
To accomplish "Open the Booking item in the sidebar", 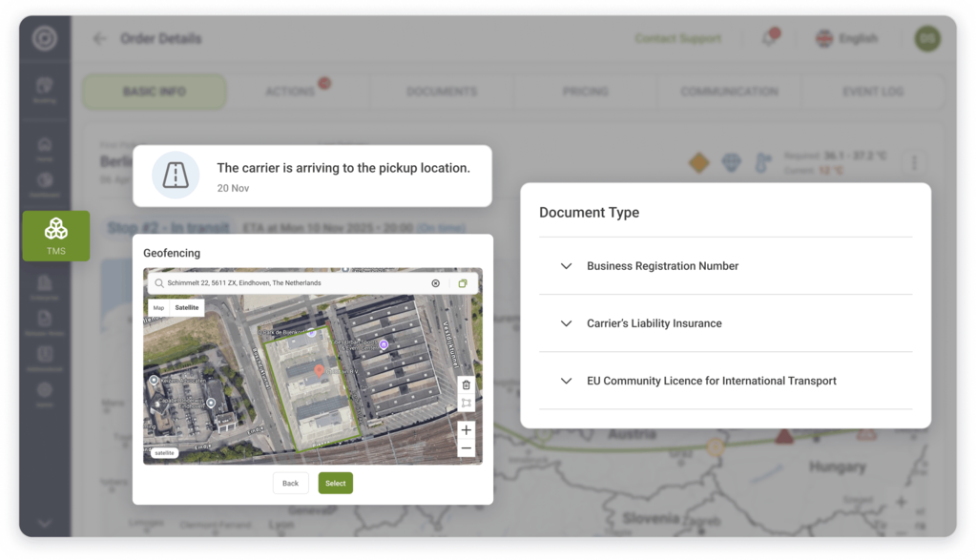I will tap(44, 90).
